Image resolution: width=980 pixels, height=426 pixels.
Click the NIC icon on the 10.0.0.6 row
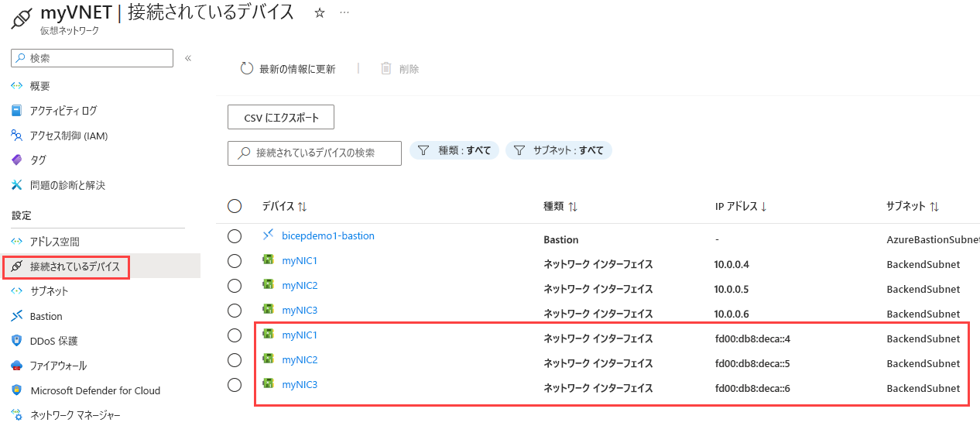[x=269, y=309]
